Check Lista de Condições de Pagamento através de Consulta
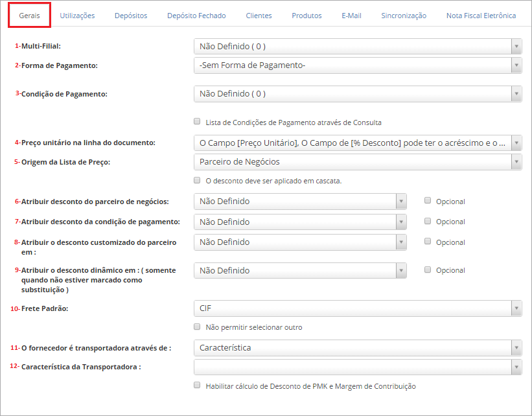The height and width of the screenshot is (416, 532). click(x=197, y=121)
